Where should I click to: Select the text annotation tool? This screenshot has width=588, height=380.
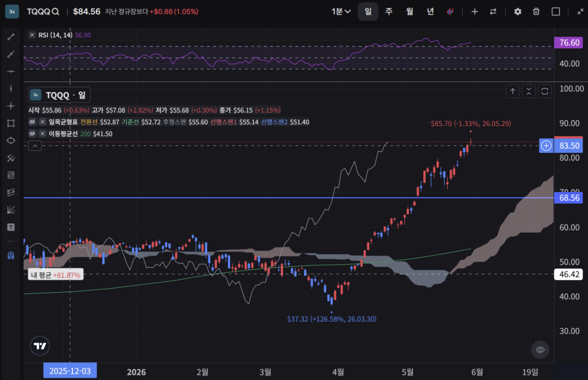click(11, 227)
